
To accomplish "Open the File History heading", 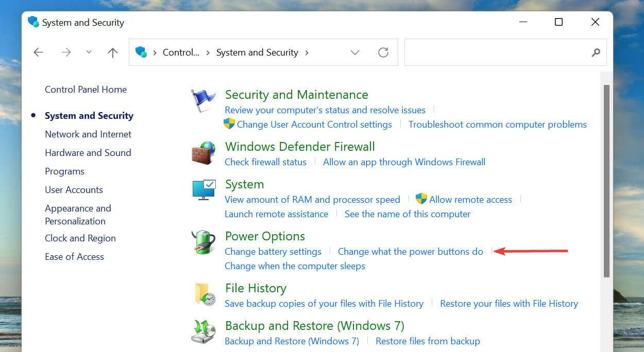I will [256, 288].
